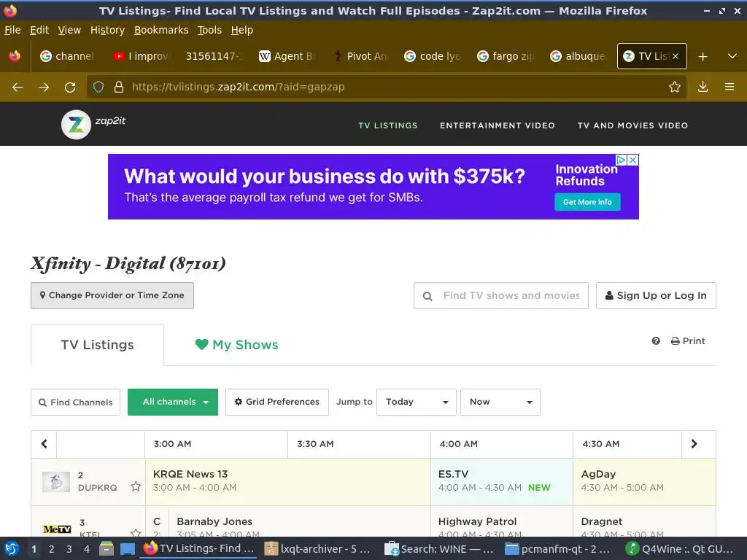Click the site security padlock icon
The image size is (747, 560).
(x=119, y=87)
